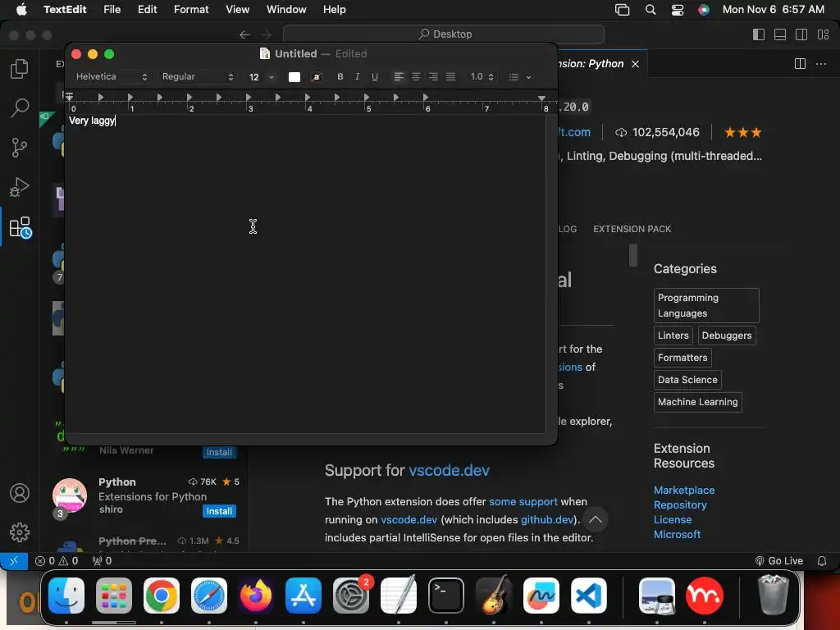Switch to the EXTENSION PACK tab
Screen dimensions: 840x630
point(632,229)
